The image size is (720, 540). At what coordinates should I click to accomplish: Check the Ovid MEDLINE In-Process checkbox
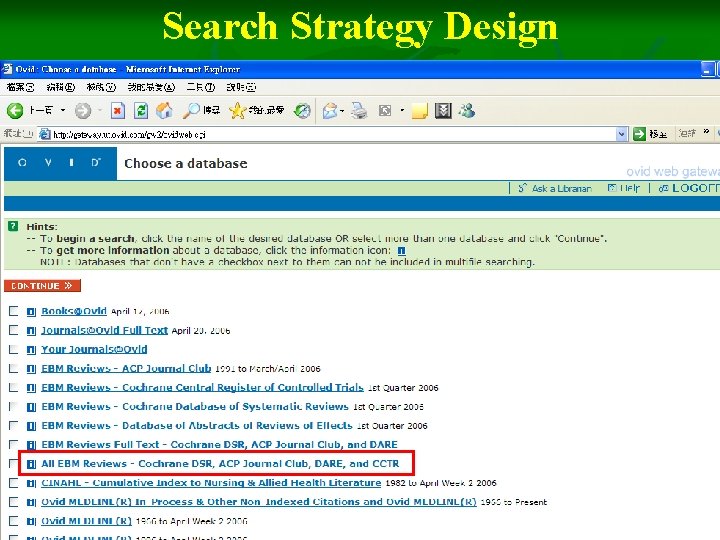(x=14, y=502)
